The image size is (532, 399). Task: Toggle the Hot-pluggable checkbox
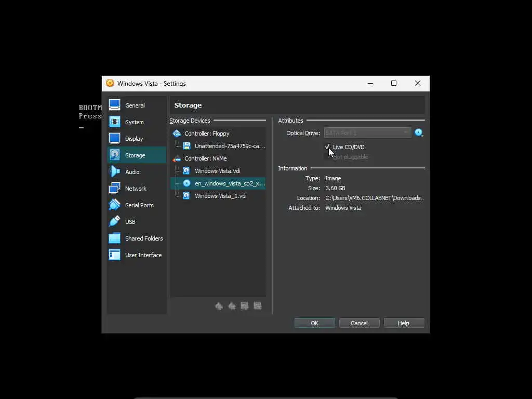(327, 157)
